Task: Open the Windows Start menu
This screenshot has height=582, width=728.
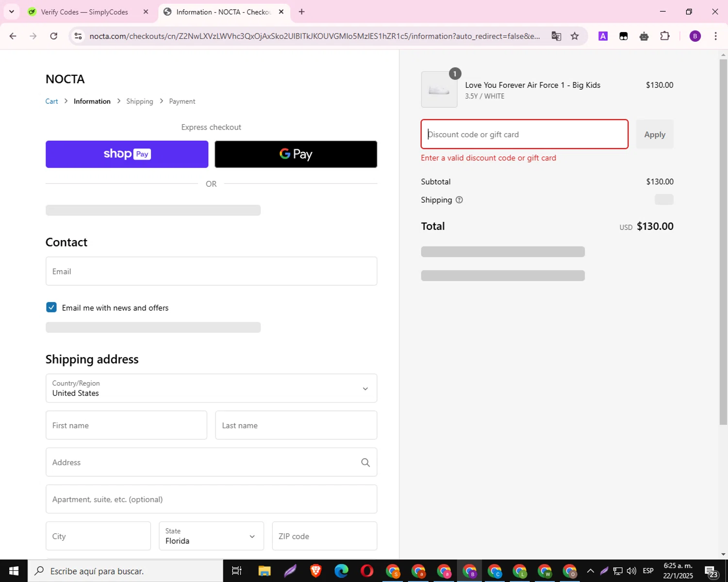Action: tap(14, 571)
